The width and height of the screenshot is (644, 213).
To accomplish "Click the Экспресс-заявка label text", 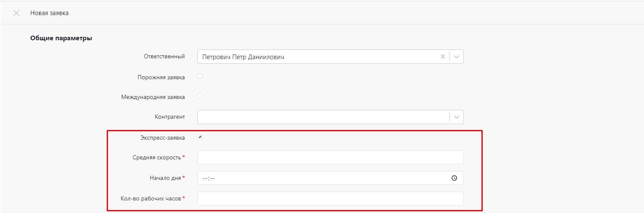I will (x=163, y=138).
